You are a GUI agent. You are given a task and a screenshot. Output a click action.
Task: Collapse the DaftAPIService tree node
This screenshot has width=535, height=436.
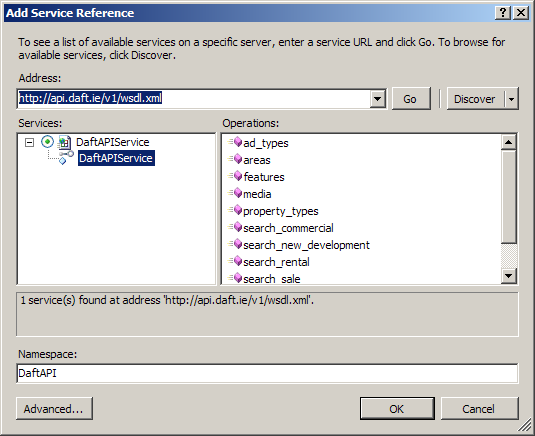[30, 142]
